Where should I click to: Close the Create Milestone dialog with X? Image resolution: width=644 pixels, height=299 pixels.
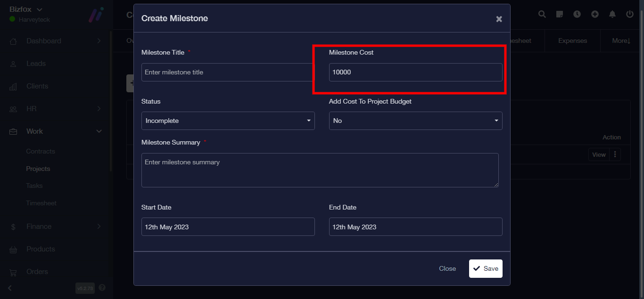pos(499,19)
